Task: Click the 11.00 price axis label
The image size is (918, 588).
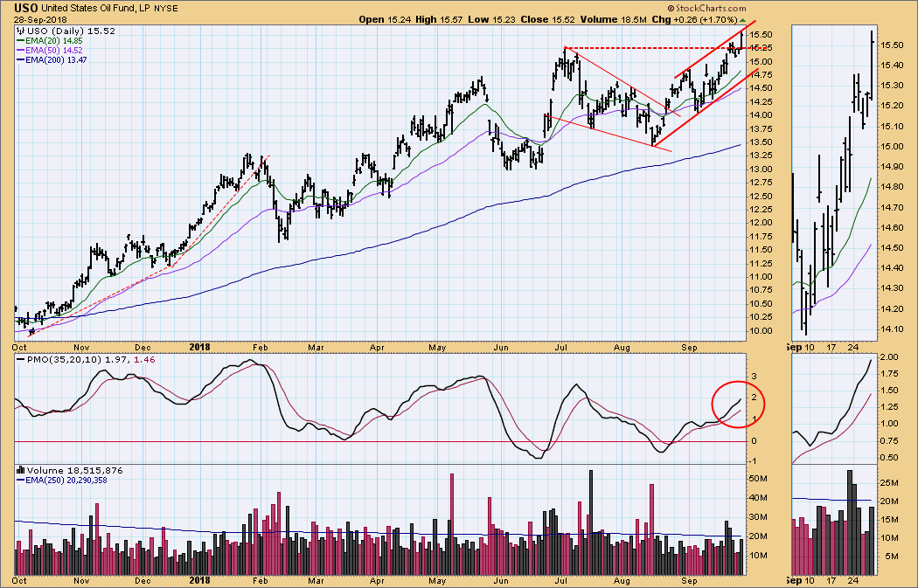Action: 762,277
